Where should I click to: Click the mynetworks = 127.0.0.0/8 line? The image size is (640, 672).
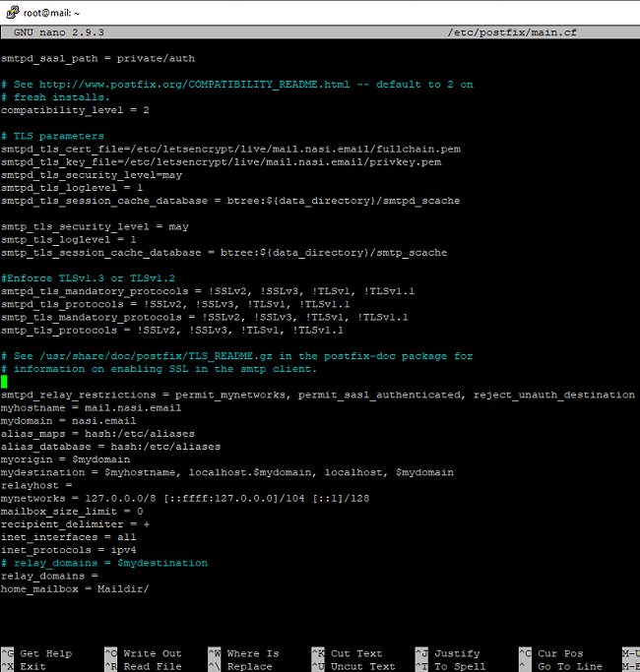185,499
